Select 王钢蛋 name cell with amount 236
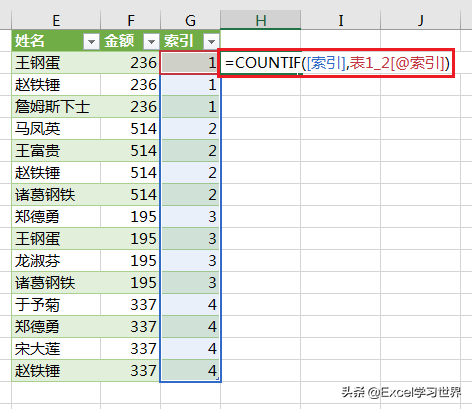Viewport: 472px width, 409px height. click(x=56, y=63)
